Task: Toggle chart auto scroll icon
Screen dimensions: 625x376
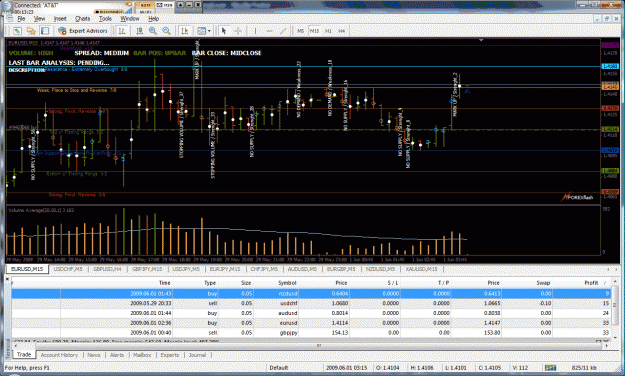Action: [x=185, y=31]
